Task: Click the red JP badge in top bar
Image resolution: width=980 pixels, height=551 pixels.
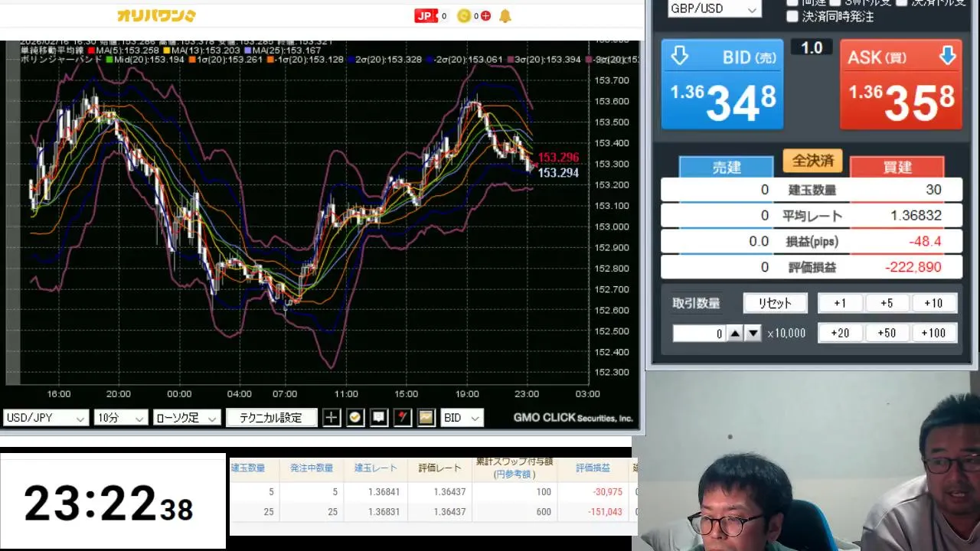Action: point(426,15)
